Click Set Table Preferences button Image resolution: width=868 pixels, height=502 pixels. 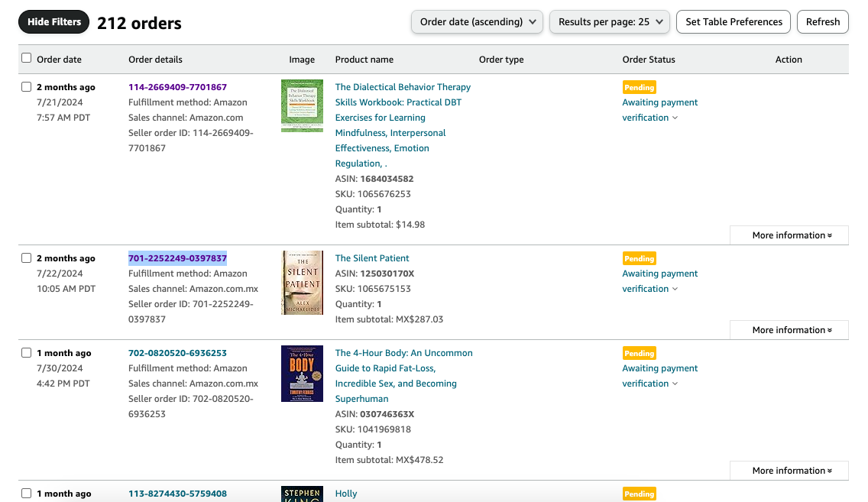(x=734, y=21)
